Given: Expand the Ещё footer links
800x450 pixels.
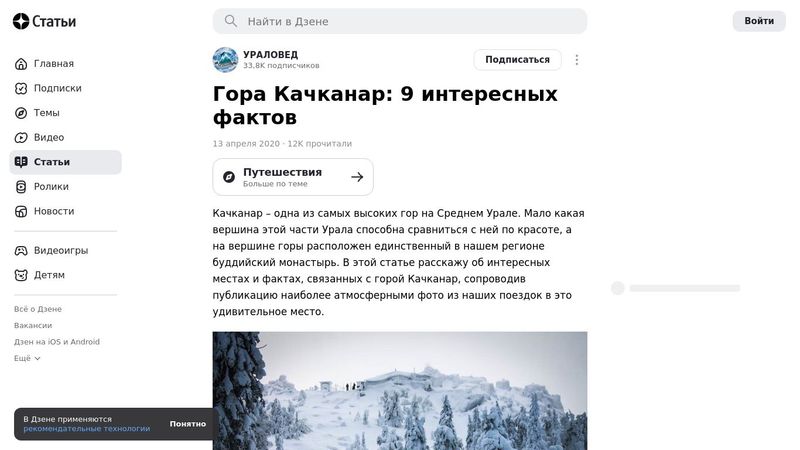Looking at the screenshot, I should [x=27, y=358].
